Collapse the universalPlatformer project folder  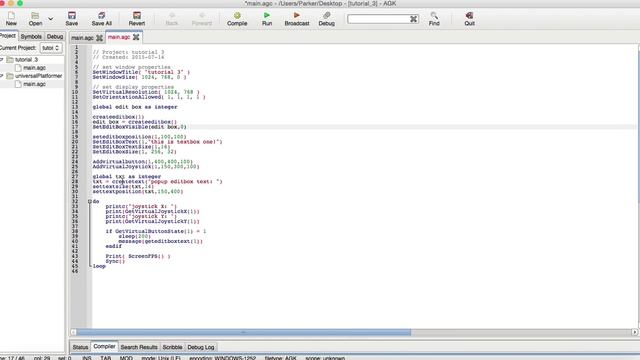2,76
